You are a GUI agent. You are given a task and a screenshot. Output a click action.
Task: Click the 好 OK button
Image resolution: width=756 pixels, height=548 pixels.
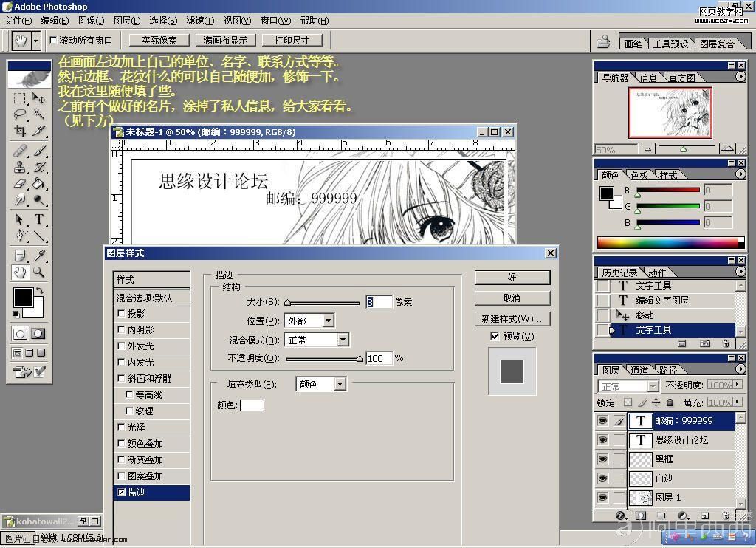(x=512, y=278)
